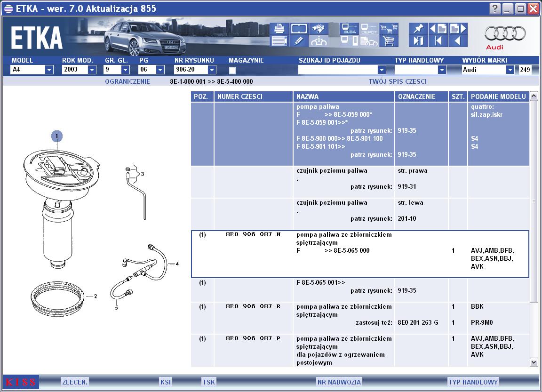Expand the MODEL dropdown showing A4
This screenshot has height=392, width=542.
pos(49,70)
